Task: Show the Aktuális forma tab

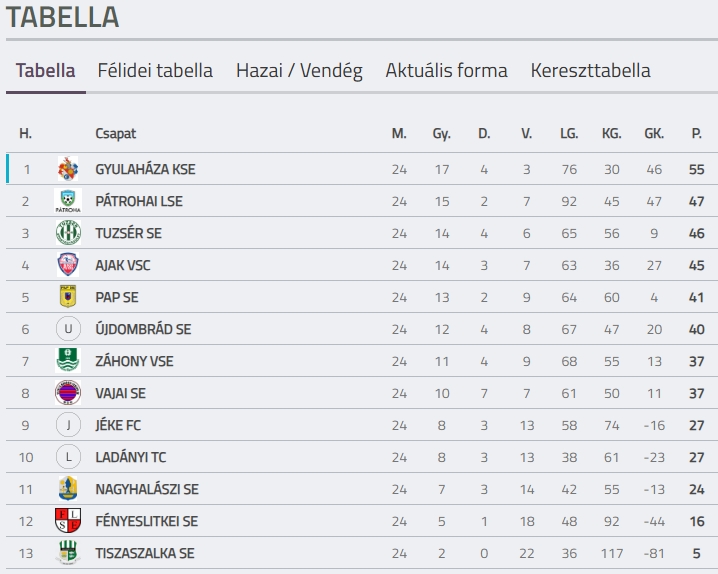Action: click(446, 70)
